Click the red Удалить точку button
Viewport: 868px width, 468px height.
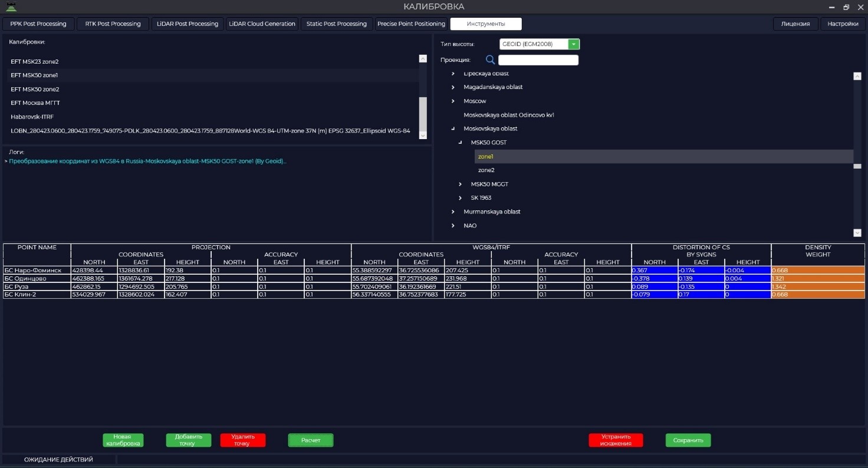[243, 440]
